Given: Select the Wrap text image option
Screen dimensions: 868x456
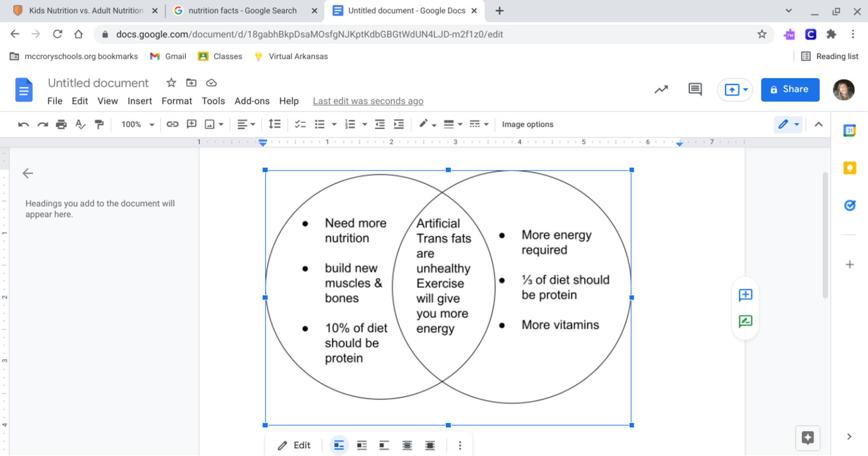Looking at the screenshot, I should pyautogui.click(x=362, y=445).
